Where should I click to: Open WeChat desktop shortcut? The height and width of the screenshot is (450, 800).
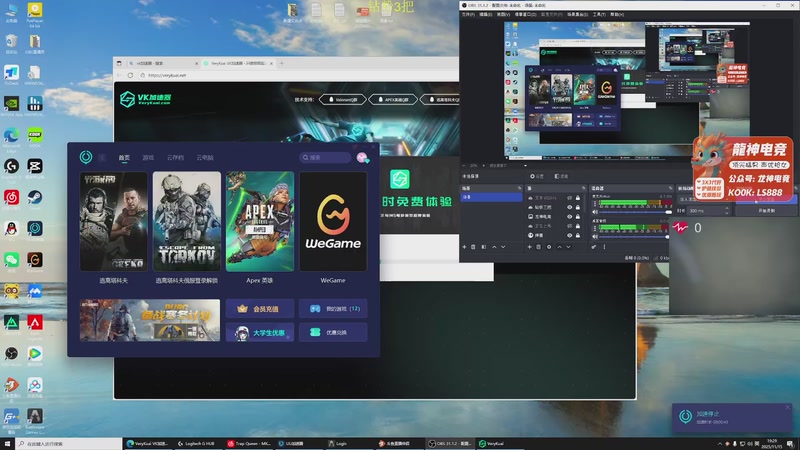(x=11, y=260)
